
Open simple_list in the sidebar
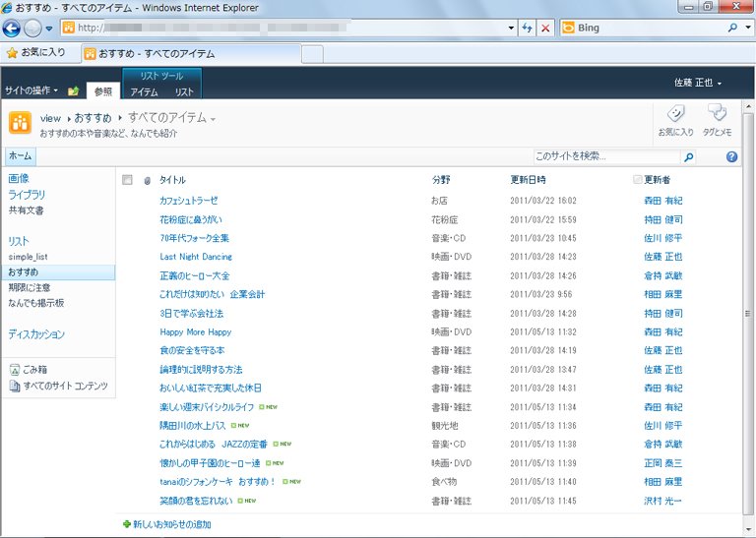[28, 257]
